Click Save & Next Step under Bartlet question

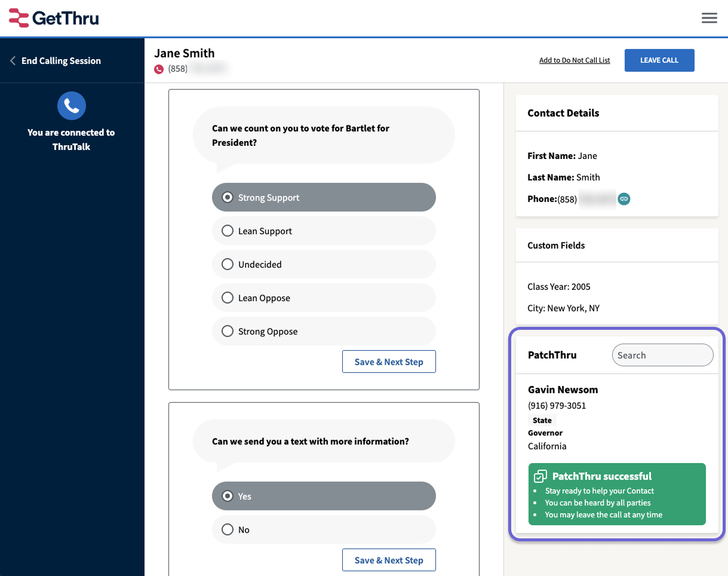point(389,361)
